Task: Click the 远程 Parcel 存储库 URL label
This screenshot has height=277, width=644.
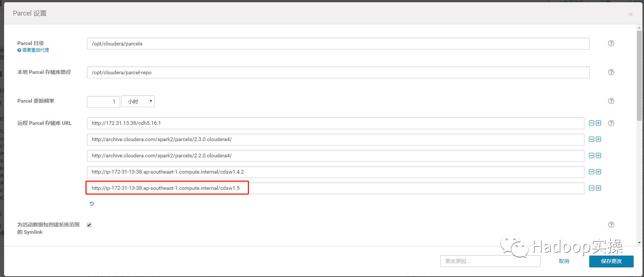Action: [x=44, y=123]
